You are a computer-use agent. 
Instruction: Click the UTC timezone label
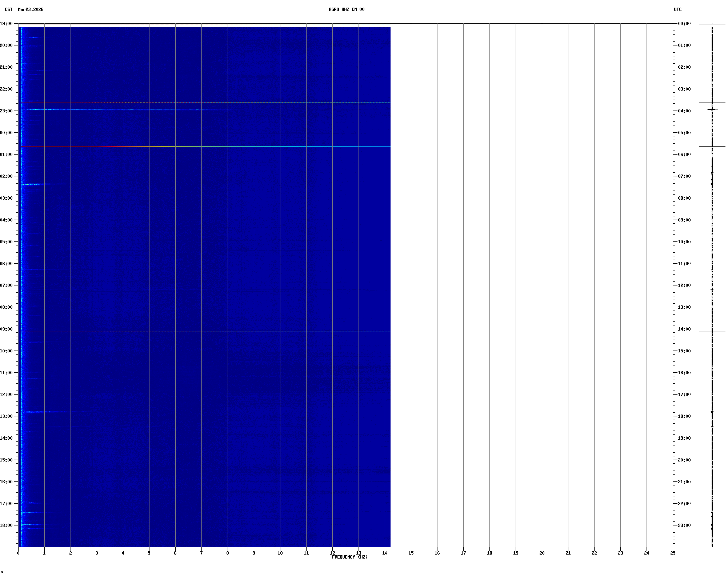677,9
